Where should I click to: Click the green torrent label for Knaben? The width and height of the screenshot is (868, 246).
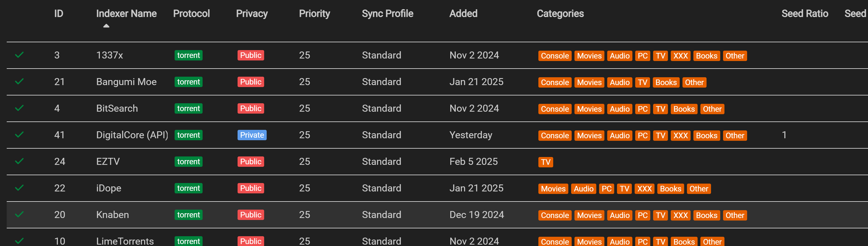coord(188,215)
